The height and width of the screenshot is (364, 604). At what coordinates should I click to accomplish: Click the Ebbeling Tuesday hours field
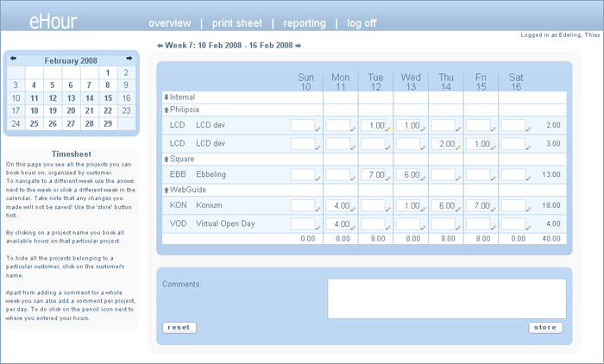(x=373, y=174)
